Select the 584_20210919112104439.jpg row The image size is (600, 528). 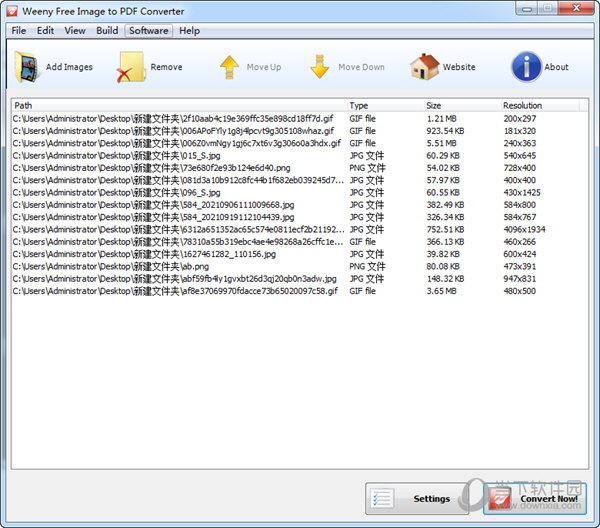tap(299, 217)
